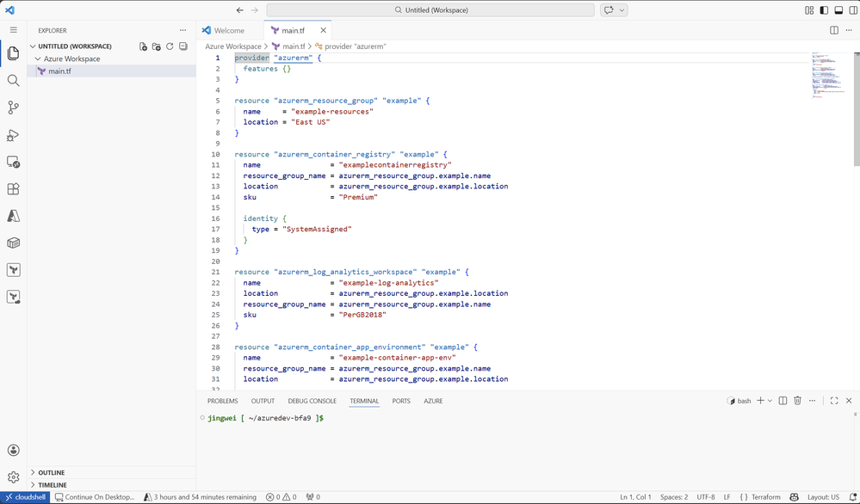Toggle the bottom panel layout button
The image size is (860, 504).
(x=838, y=9)
